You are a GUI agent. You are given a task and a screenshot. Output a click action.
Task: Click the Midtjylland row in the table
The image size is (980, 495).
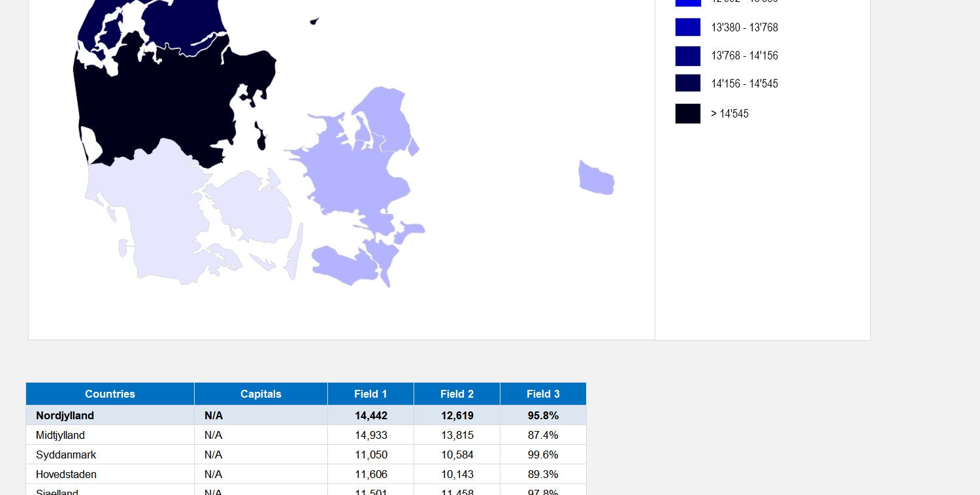coord(109,435)
